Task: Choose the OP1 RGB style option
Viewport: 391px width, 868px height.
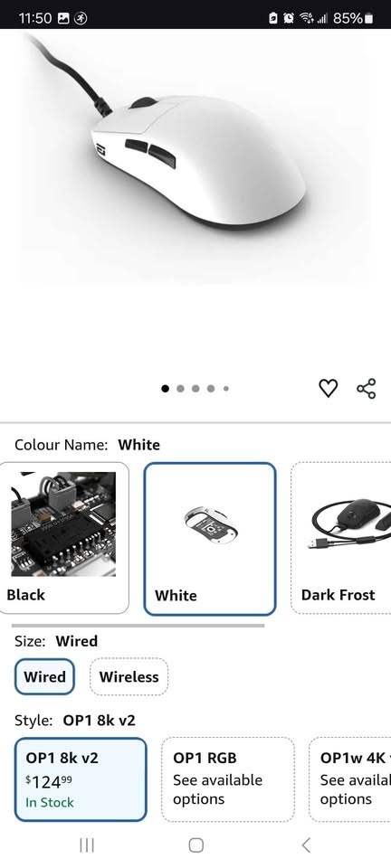Action: click(228, 779)
